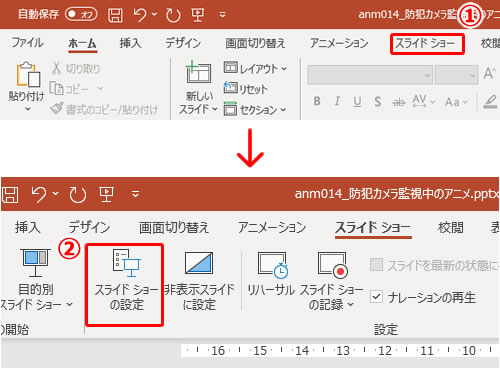Open アニメーション tab in the lower ribbon
The height and width of the screenshot is (368, 500).
(x=272, y=227)
